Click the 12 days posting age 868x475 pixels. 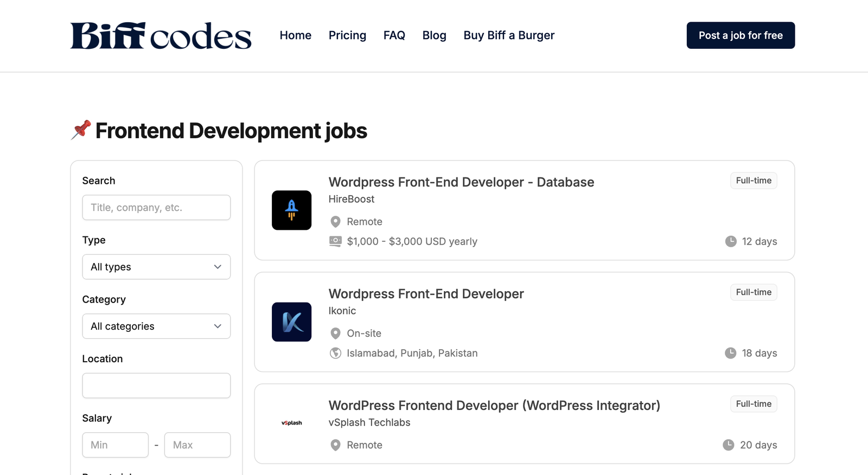[x=759, y=241]
